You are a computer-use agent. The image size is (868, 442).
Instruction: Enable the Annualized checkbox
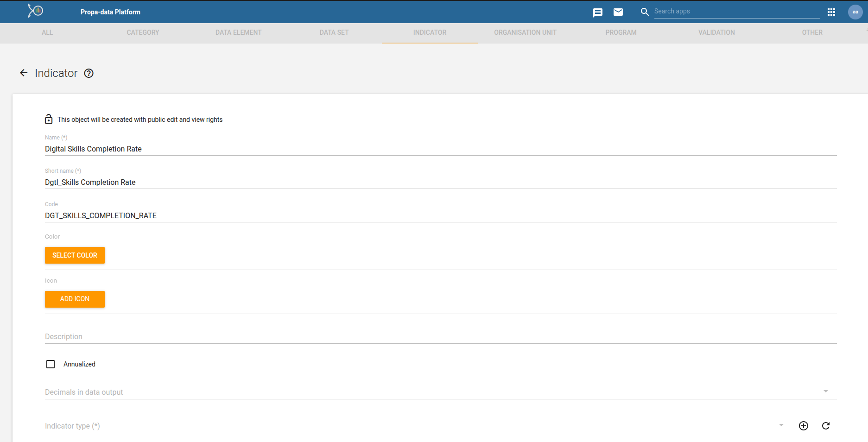(51, 364)
